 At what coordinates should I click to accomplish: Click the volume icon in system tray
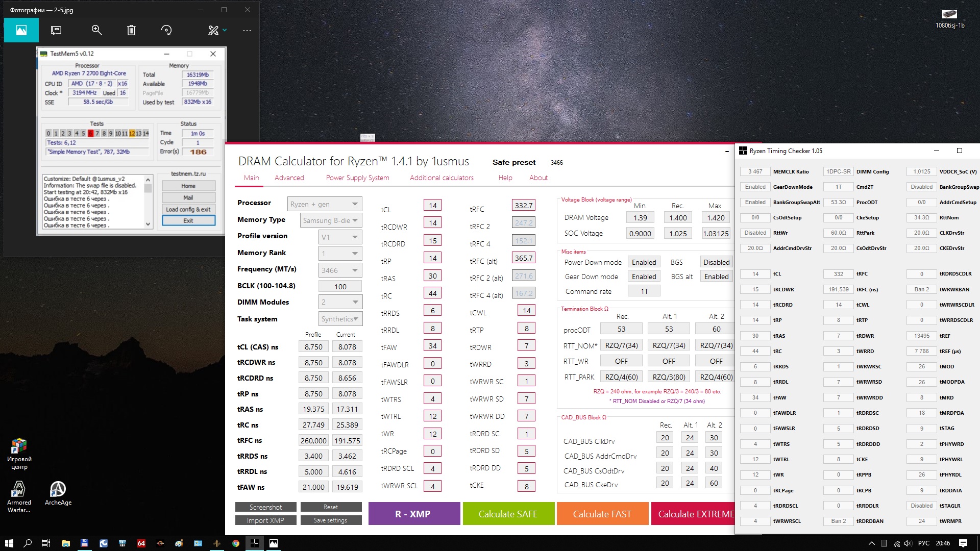[908, 543]
